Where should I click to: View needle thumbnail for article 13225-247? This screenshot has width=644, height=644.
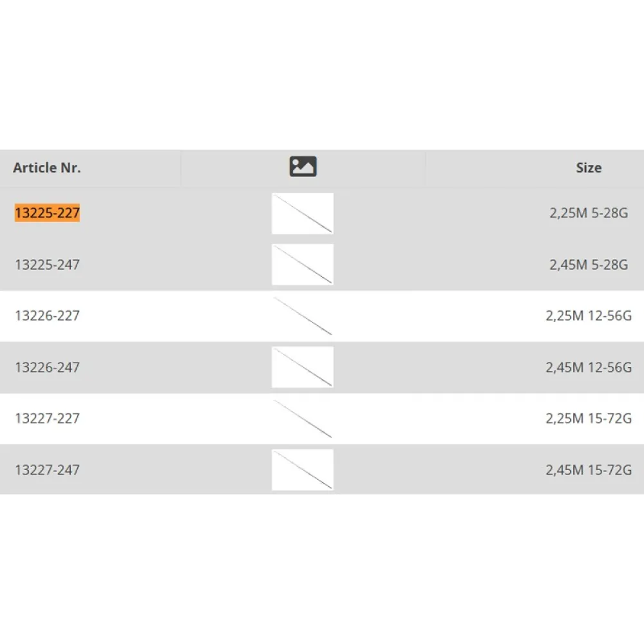tap(303, 265)
